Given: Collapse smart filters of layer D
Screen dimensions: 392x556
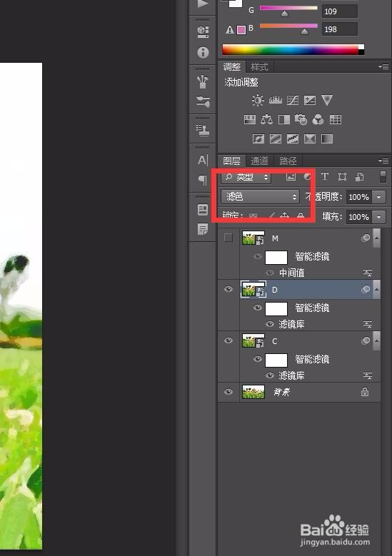Looking at the screenshot, I should coord(377,289).
